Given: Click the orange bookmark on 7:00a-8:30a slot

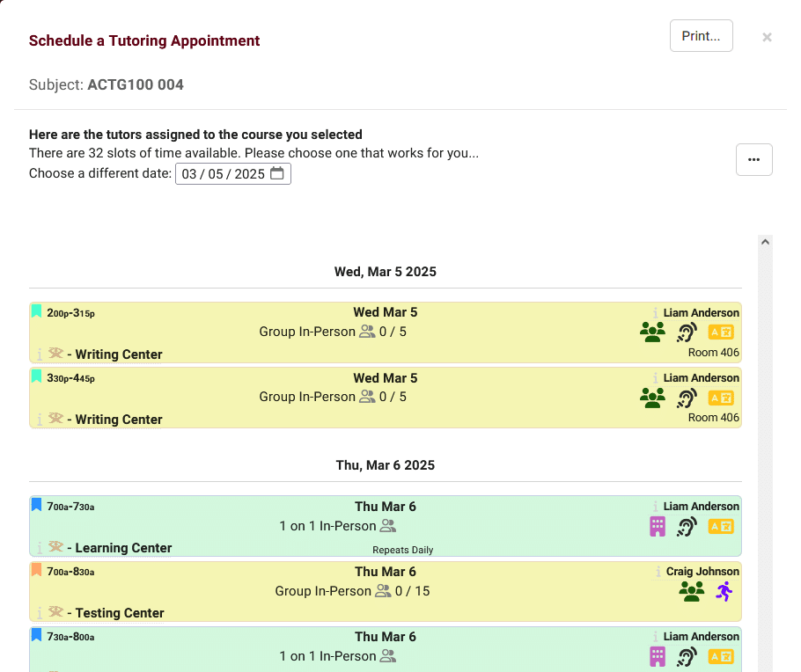Looking at the screenshot, I should pyautogui.click(x=37, y=571).
